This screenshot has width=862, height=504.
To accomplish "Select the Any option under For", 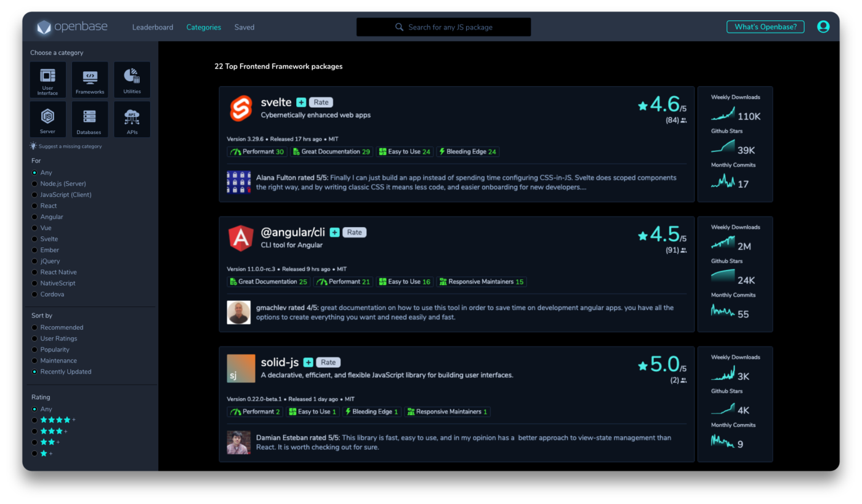I will (42, 173).
